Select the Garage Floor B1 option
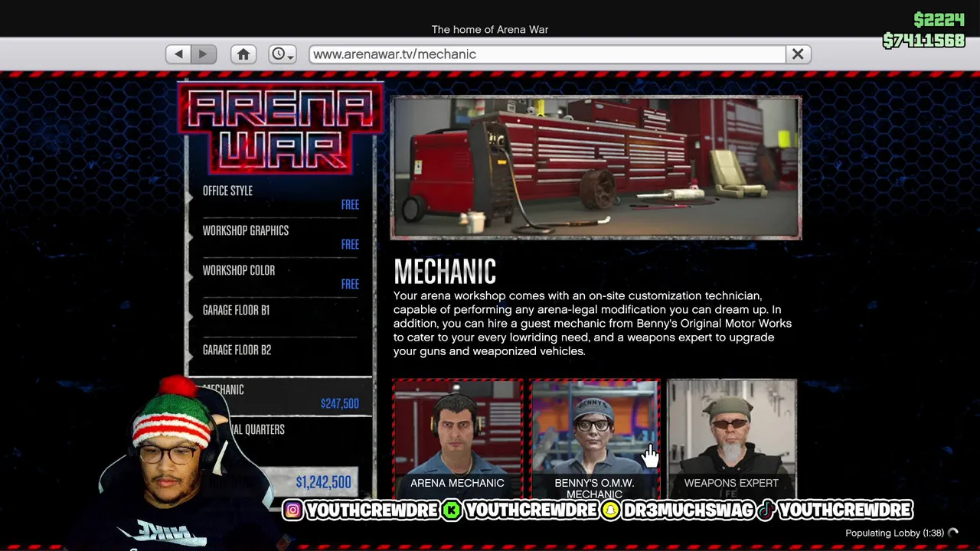 [x=280, y=317]
